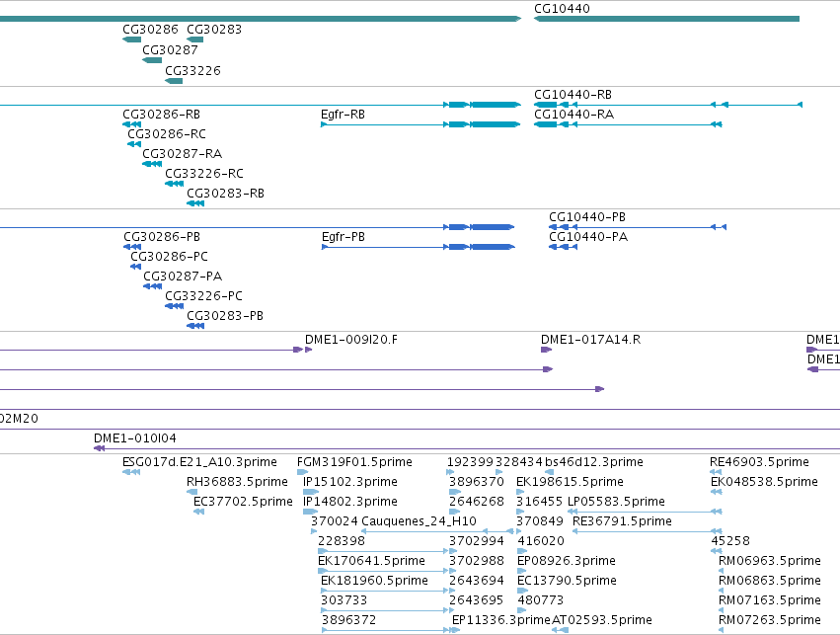This screenshot has height=635, width=840.
Task: Click the CG30286-RB transcript label
Action: [161, 115]
